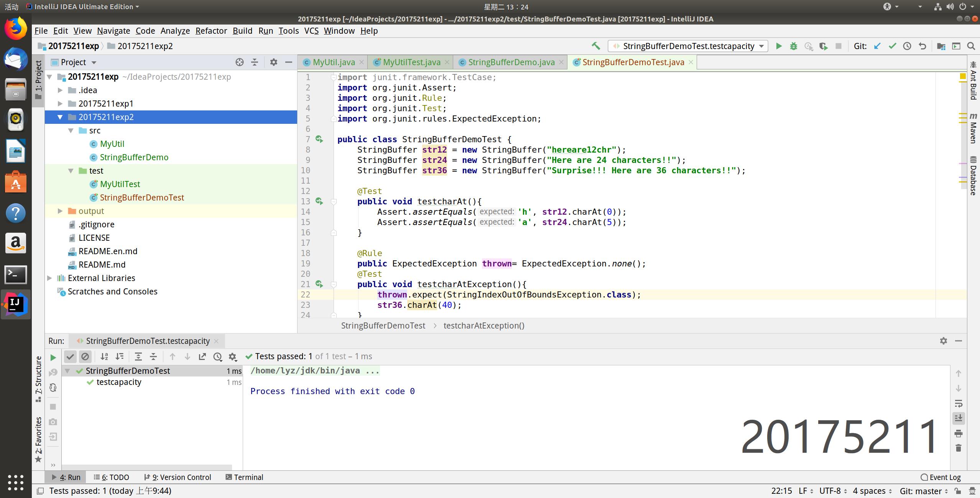Open run configuration dropdown StringBufferDemoTest.testcapacity

[688, 46]
